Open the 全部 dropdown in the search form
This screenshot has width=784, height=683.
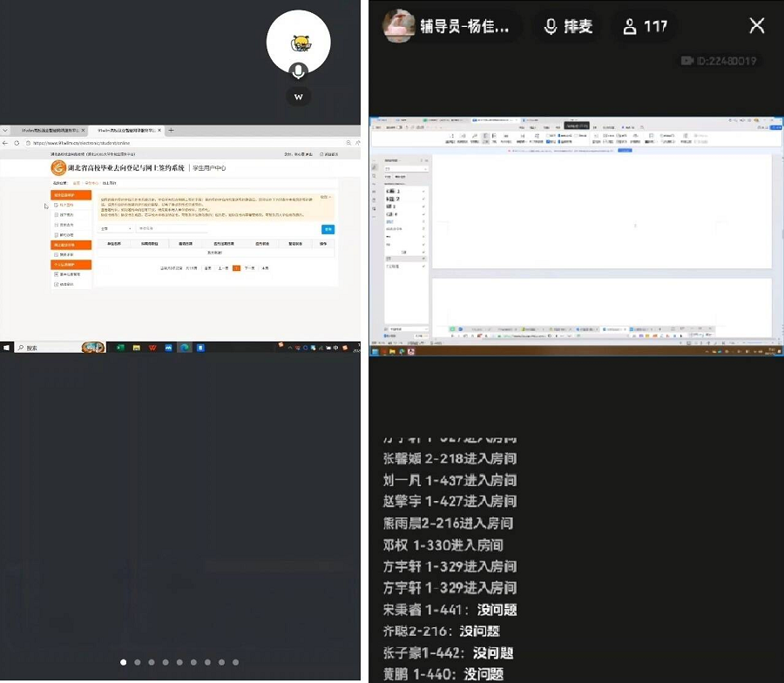(x=114, y=229)
